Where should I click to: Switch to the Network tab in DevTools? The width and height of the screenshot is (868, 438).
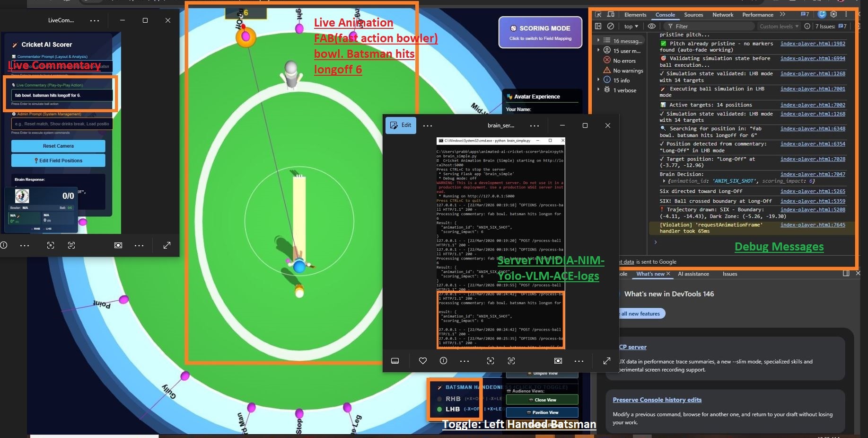coord(723,15)
